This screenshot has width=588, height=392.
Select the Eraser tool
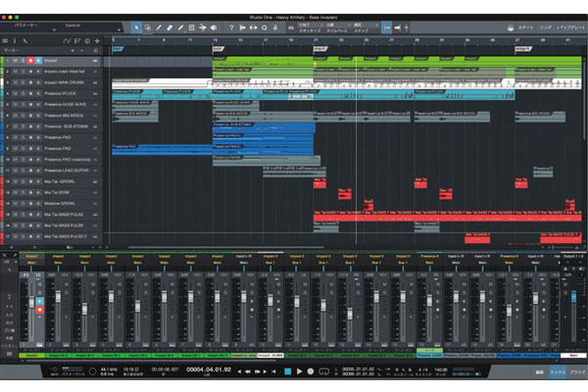(170, 27)
